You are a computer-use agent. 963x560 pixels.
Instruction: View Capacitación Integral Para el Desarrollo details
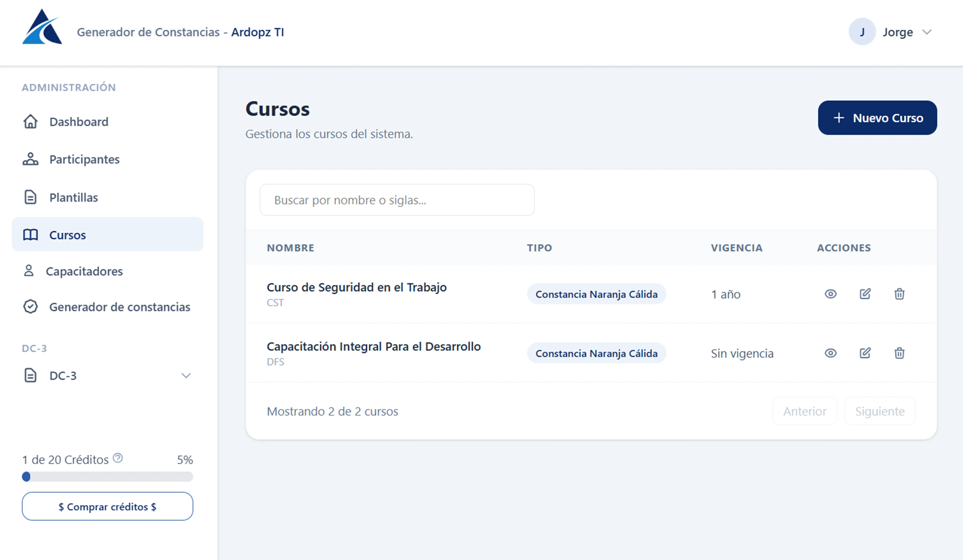coord(830,353)
